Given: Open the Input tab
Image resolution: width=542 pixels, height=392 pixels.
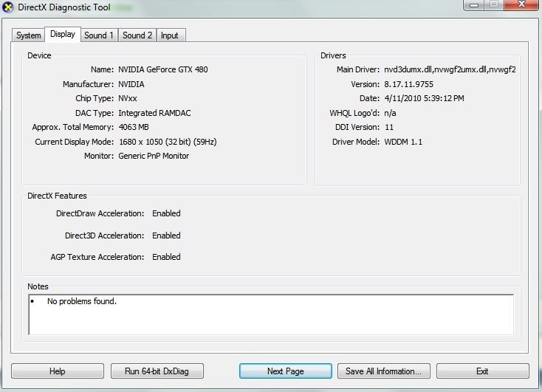Looking at the screenshot, I should coord(170,35).
